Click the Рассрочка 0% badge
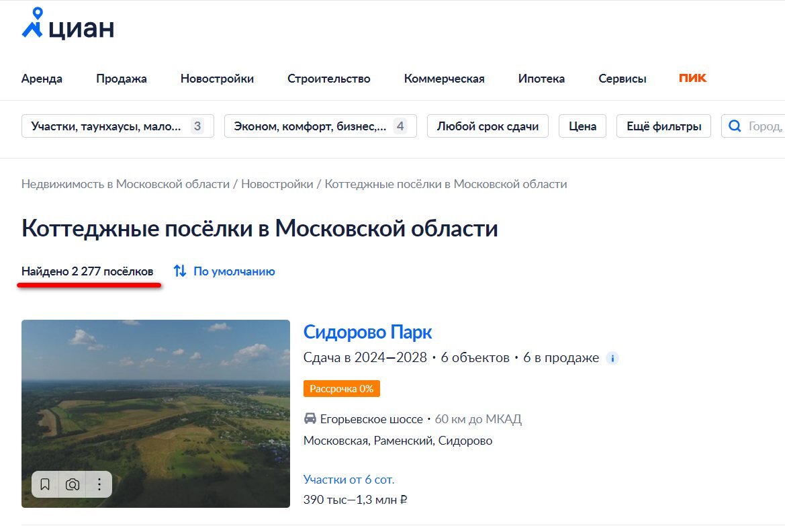 pos(341,389)
